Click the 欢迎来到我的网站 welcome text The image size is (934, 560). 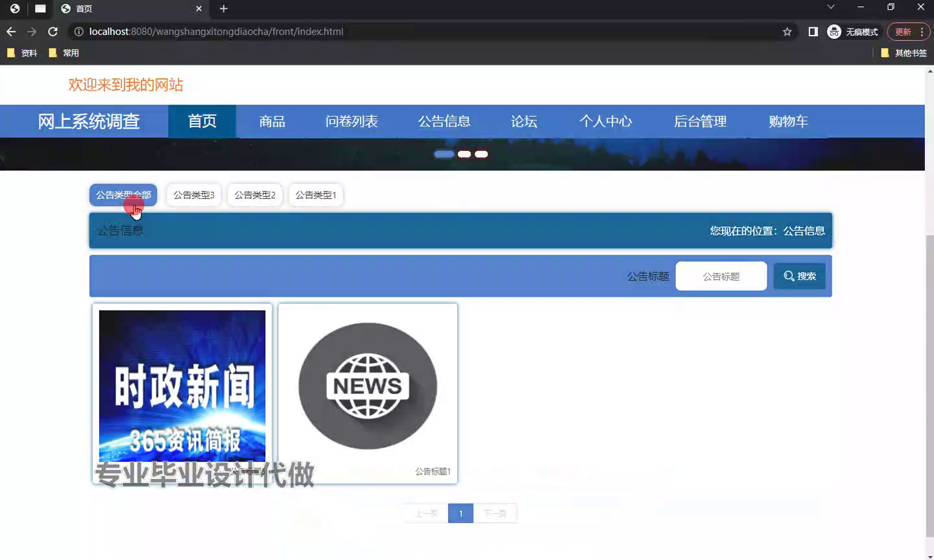126,85
